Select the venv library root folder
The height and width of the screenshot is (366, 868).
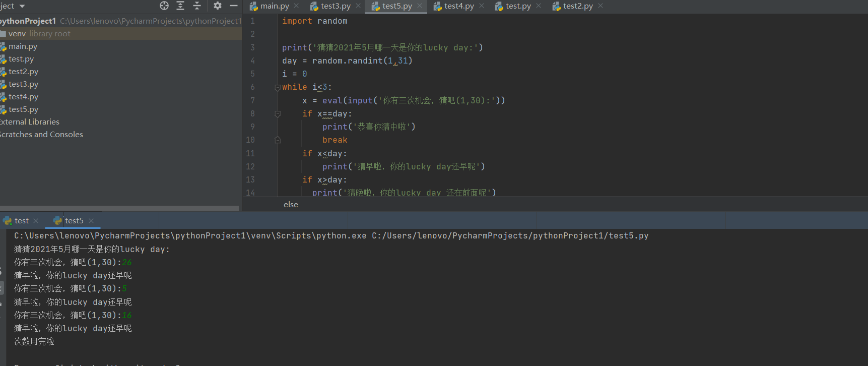121,33
